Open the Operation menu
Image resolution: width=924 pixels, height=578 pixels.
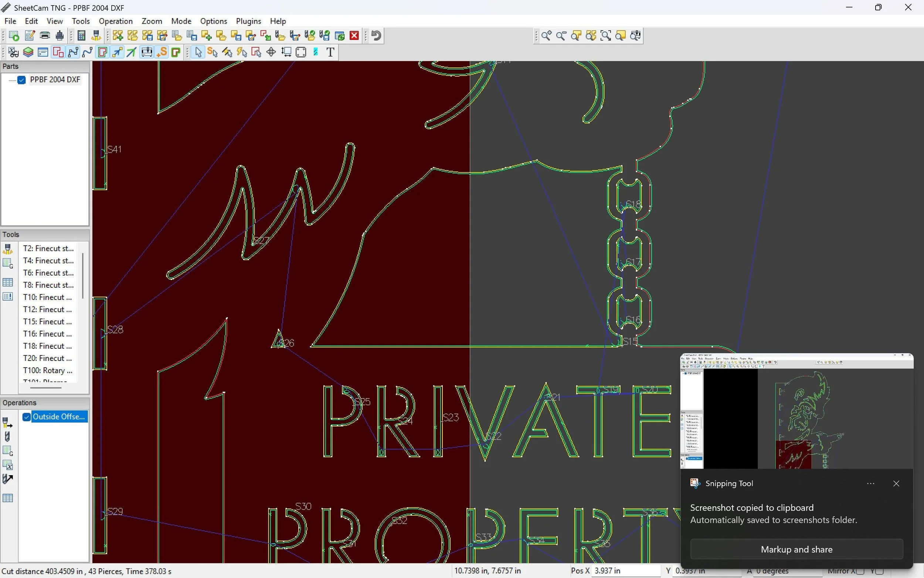(115, 21)
